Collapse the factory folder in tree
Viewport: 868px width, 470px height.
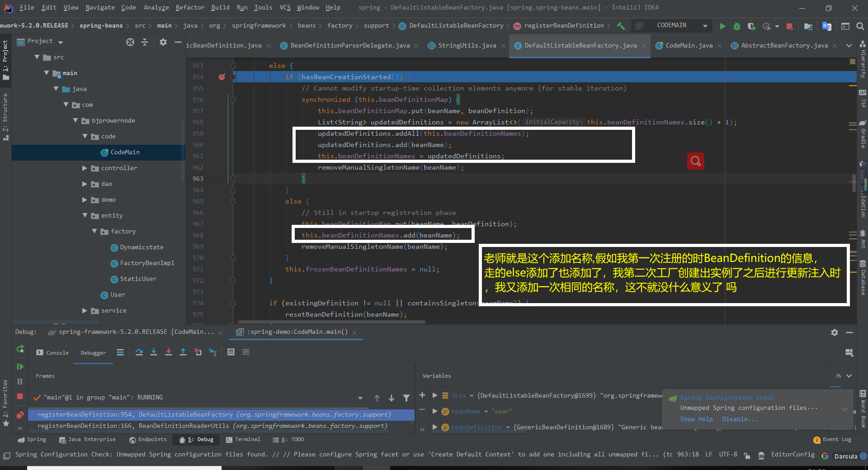point(94,231)
